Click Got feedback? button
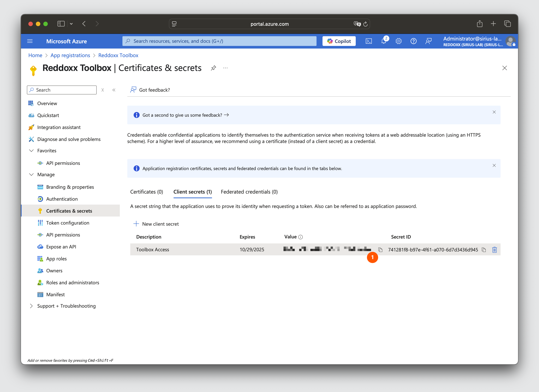Image resolution: width=539 pixels, height=392 pixels. click(150, 90)
